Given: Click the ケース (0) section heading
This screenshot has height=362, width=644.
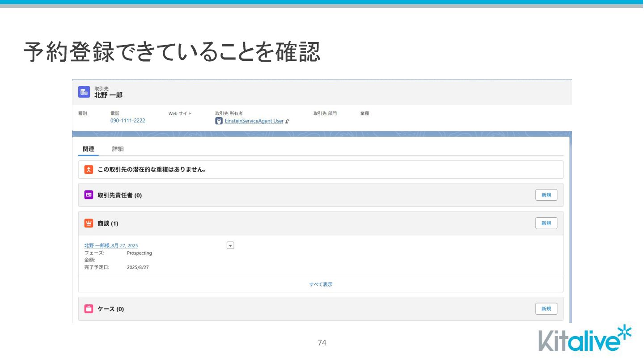Looking at the screenshot, I should (110, 309).
